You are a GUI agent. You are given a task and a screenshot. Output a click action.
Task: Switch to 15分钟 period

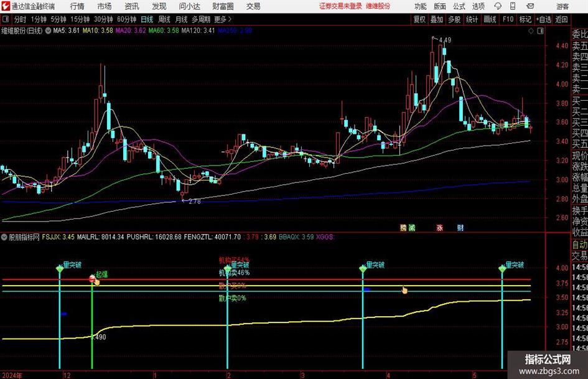click(80, 19)
